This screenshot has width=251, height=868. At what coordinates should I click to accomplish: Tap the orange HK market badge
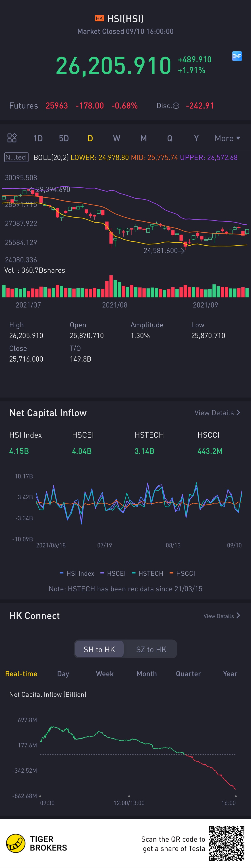click(x=99, y=19)
